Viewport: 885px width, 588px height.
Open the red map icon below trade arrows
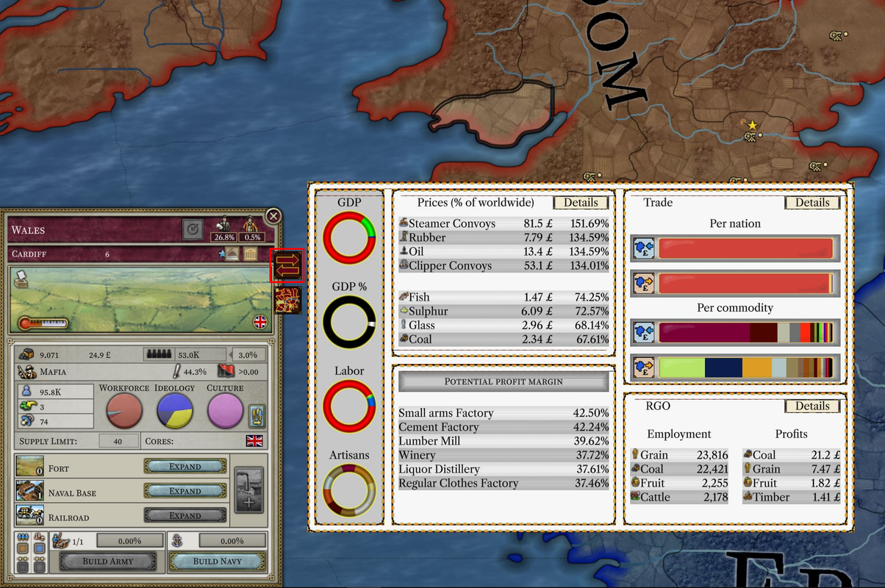click(287, 301)
